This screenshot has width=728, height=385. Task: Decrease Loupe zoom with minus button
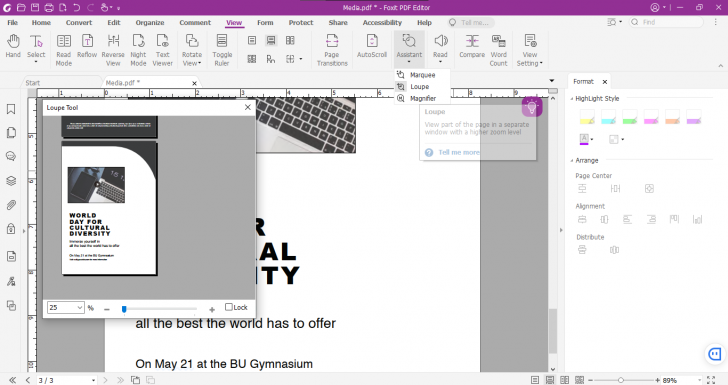tap(107, 309)
